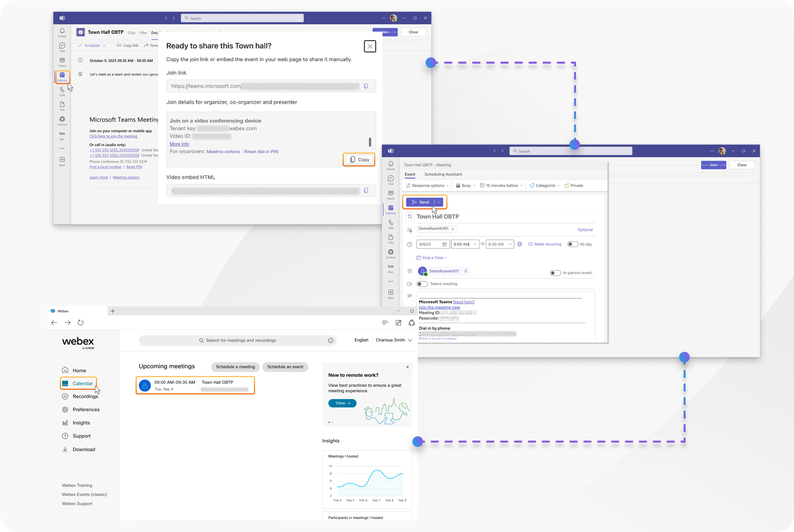This screenshot has width=794, height=532.
Task: Open Insights in Webex navigation
Action: (76, 423)
